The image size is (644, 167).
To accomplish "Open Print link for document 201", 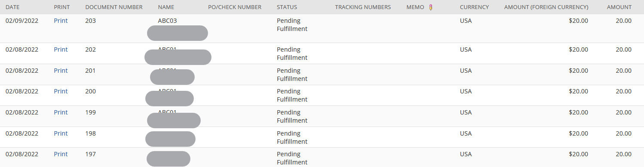I will click(x=61, y=71).
